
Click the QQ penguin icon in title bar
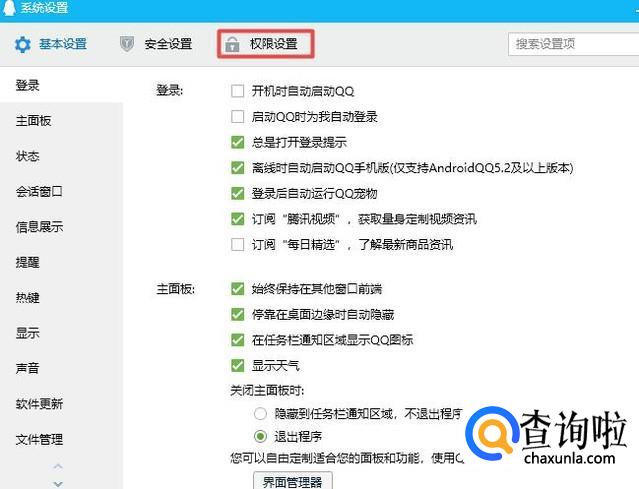(x=9, y=7)
